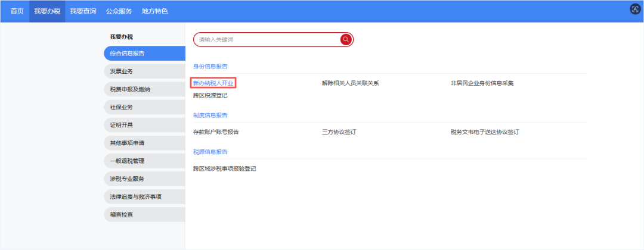This screenshot has width=644, height=250.
Task: Click the 新办纳税人开业 link
Action: click(x=213, y=83)
